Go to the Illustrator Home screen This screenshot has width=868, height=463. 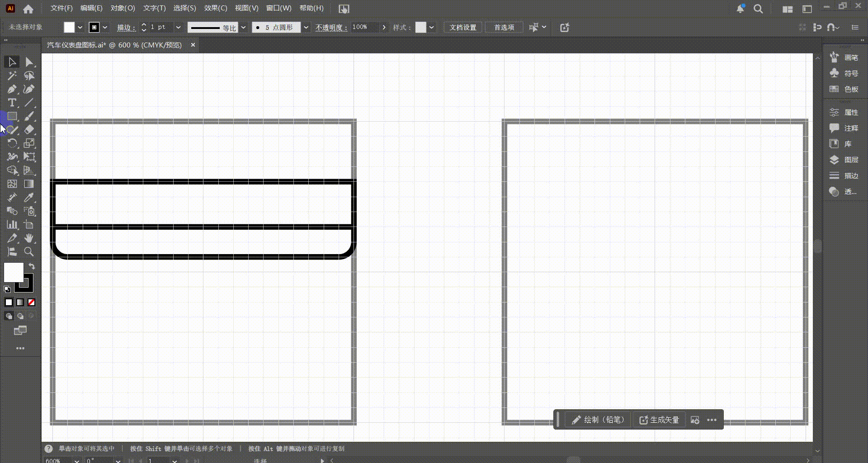(28, 9)
